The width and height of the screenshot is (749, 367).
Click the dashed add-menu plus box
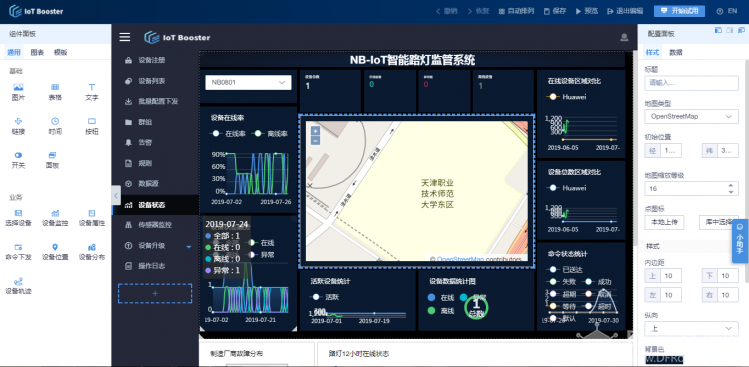tap(155, 293)
